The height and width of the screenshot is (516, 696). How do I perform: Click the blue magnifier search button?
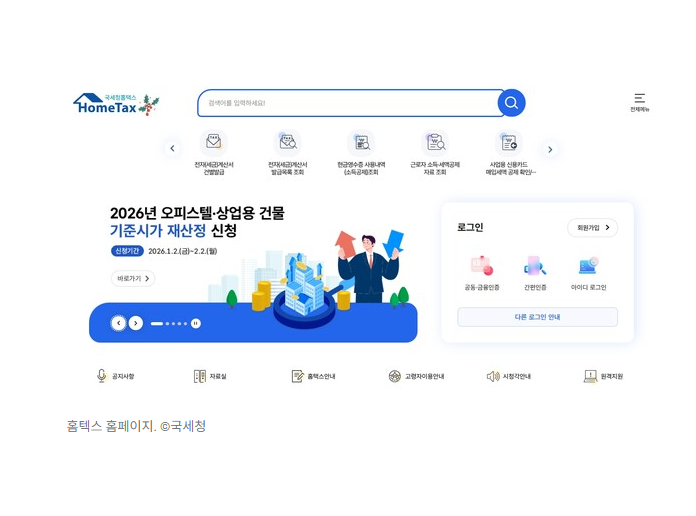pos(511,103)
